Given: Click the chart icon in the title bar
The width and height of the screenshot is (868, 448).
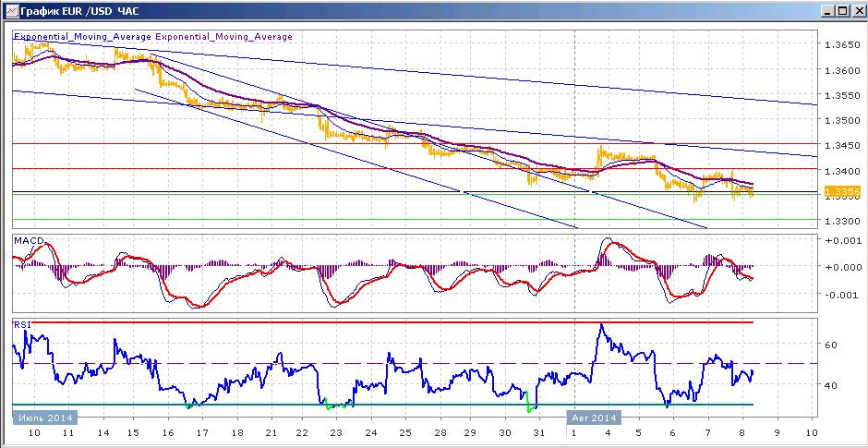Looking at the screenshot, I should pos(10,10).
